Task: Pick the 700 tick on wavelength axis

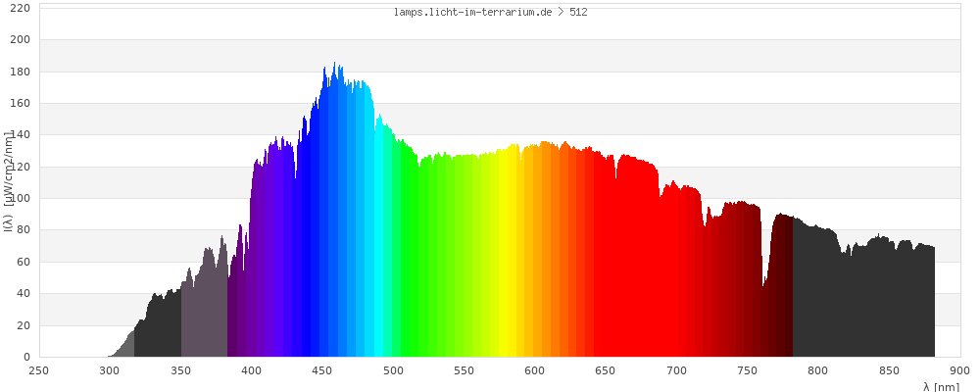Action: (x=676, y=370)
